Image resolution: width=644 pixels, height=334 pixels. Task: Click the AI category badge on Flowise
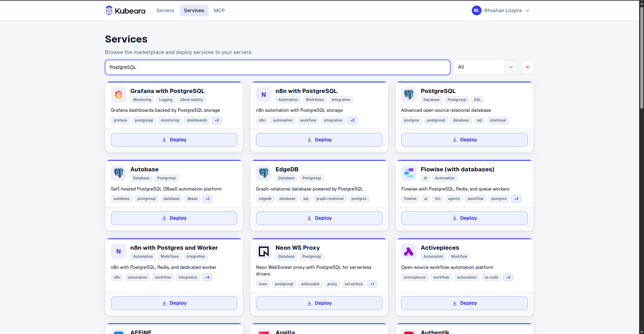(425, 178)
